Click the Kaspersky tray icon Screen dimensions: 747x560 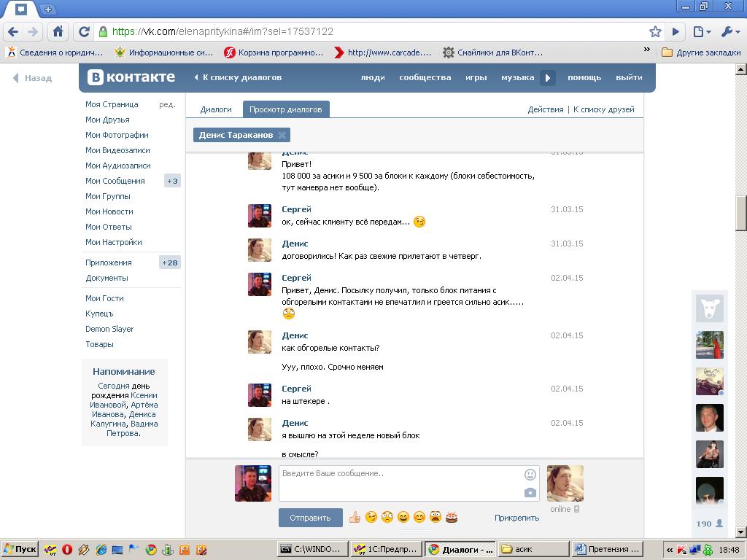[x=682, y=550]
